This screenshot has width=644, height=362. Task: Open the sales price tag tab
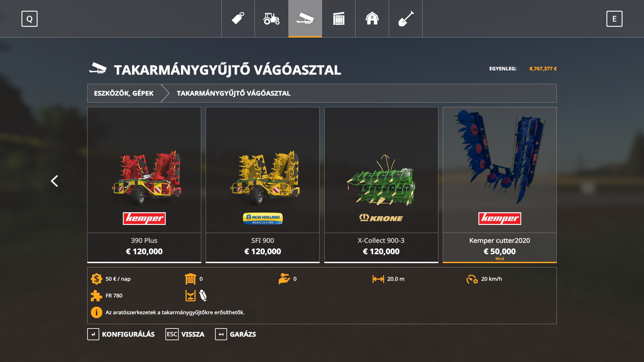238,18
